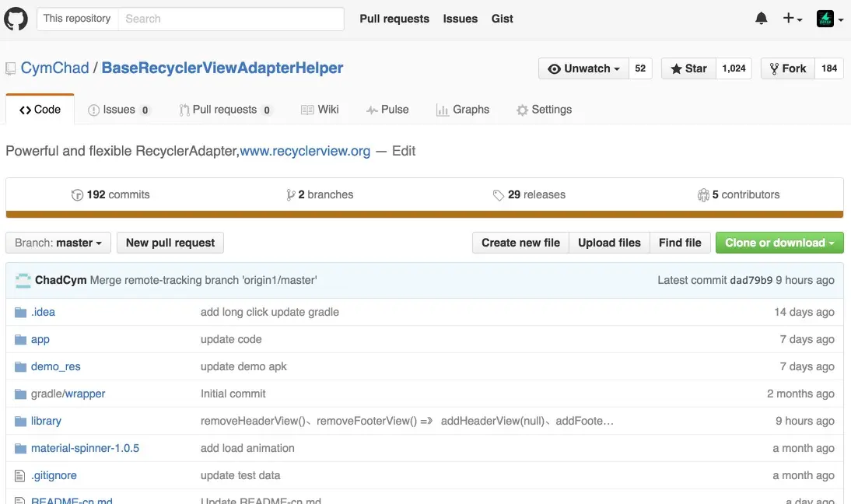The height and width of the screenshot is (504, 851).
Task: Click the ChadCym avatar thumbnail
Action: click(x=23, y=280)
